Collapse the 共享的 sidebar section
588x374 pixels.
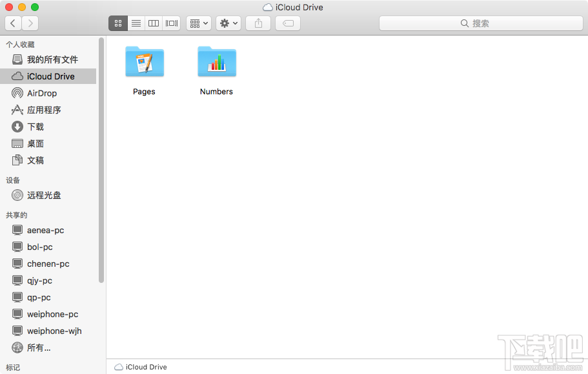(16, 214)
